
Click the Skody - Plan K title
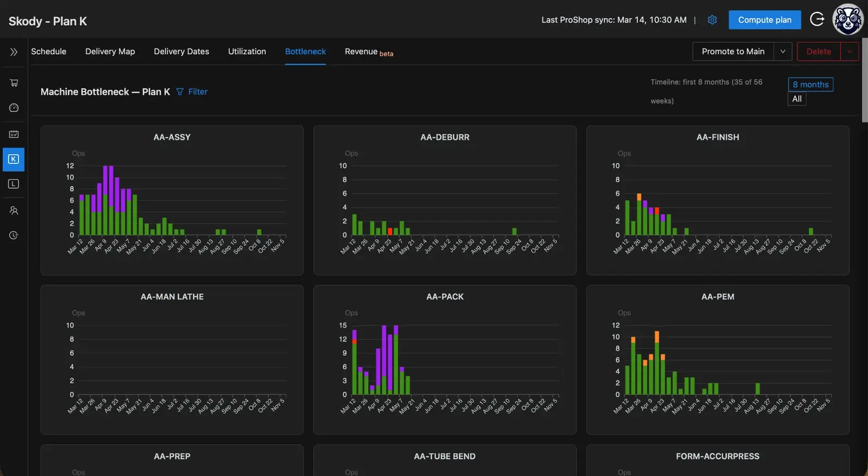click(48, 21)
